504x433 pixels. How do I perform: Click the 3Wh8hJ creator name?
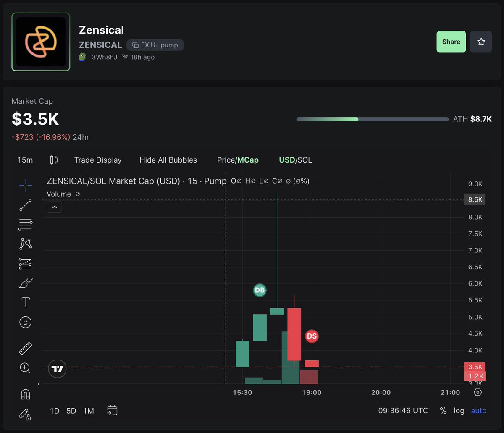pos(104,57)
